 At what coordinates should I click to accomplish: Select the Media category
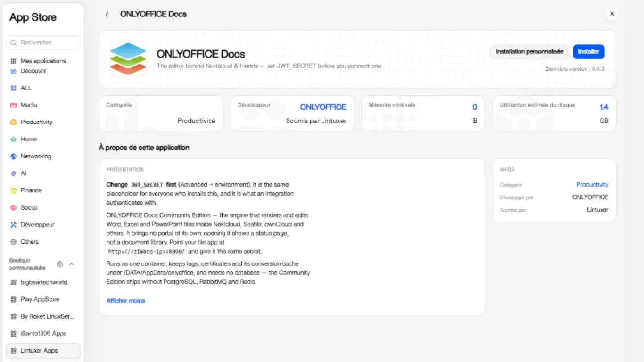43,105
